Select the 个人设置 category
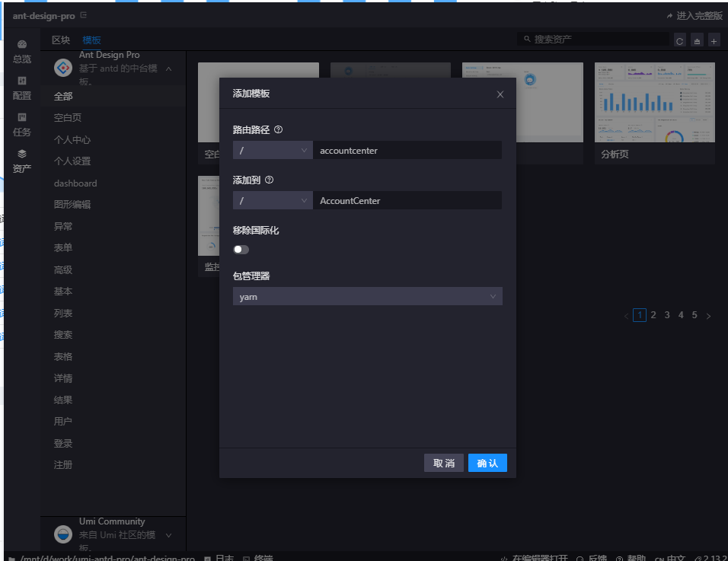Screen dimensions: 728x561 point(113,161)
